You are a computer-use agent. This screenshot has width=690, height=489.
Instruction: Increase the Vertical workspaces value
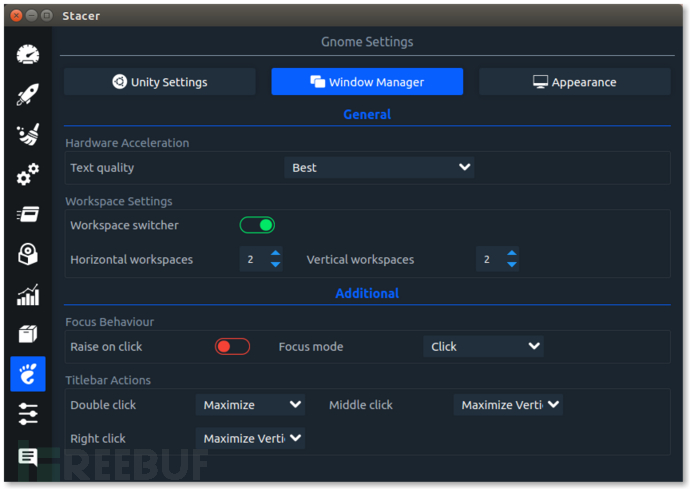tap(511, 253)
